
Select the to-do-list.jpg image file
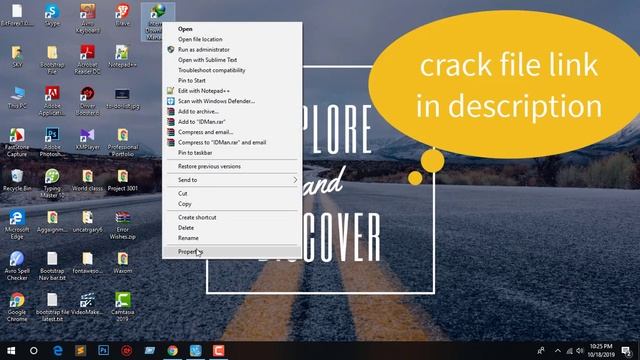pos(122,98)
